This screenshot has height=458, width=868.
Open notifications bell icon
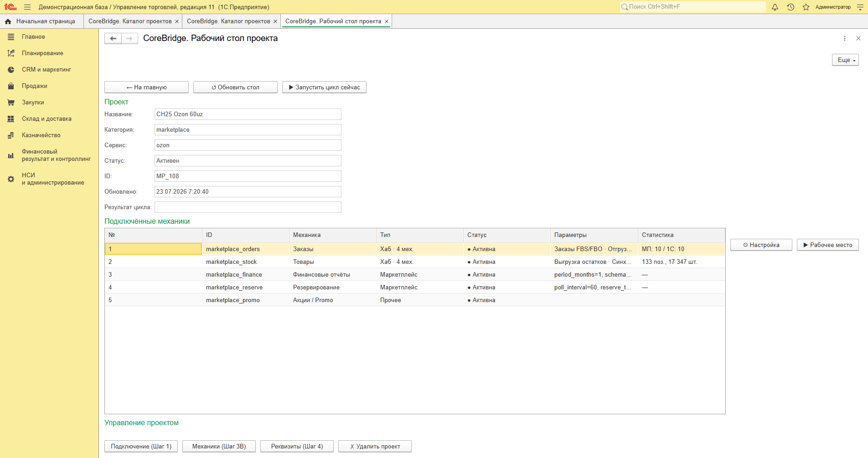[775, 7]
